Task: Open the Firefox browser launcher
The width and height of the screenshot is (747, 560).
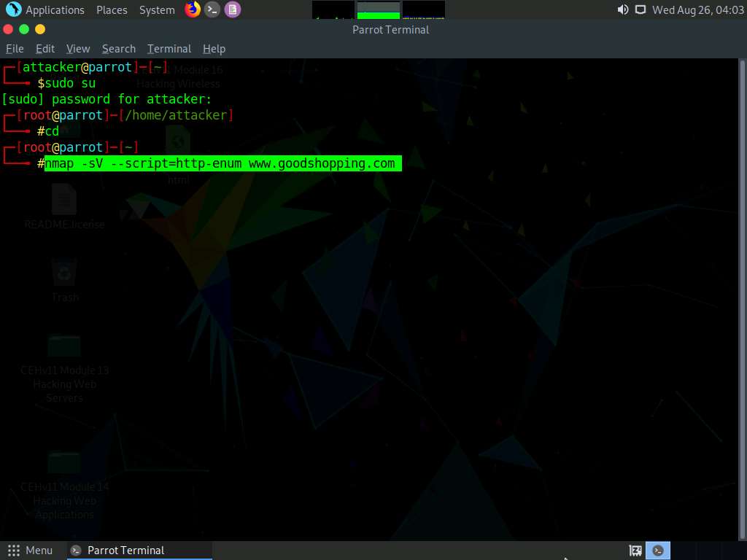Action: click(x=193, y=9)
